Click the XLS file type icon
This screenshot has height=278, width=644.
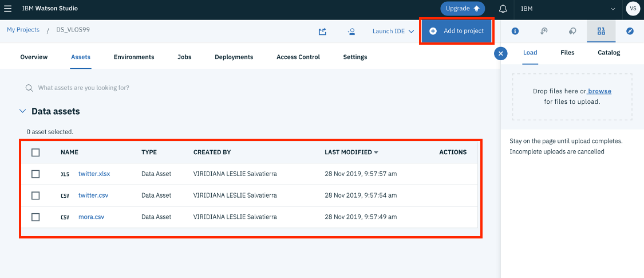(x=65, y=174)
